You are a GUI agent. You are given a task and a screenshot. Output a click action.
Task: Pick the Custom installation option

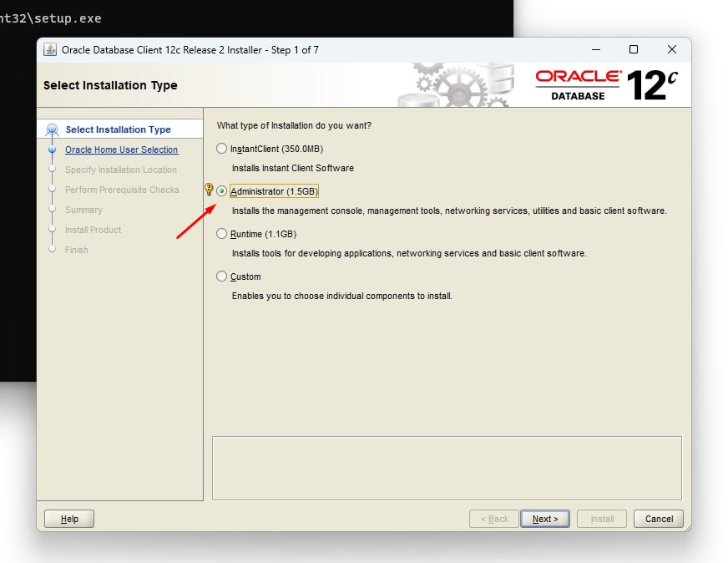221,276
